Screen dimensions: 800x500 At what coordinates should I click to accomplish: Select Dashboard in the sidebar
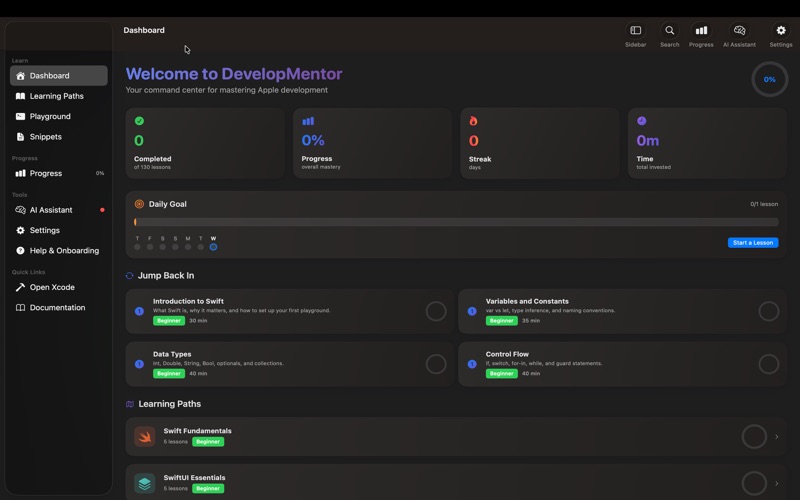[x=59, y=76]
